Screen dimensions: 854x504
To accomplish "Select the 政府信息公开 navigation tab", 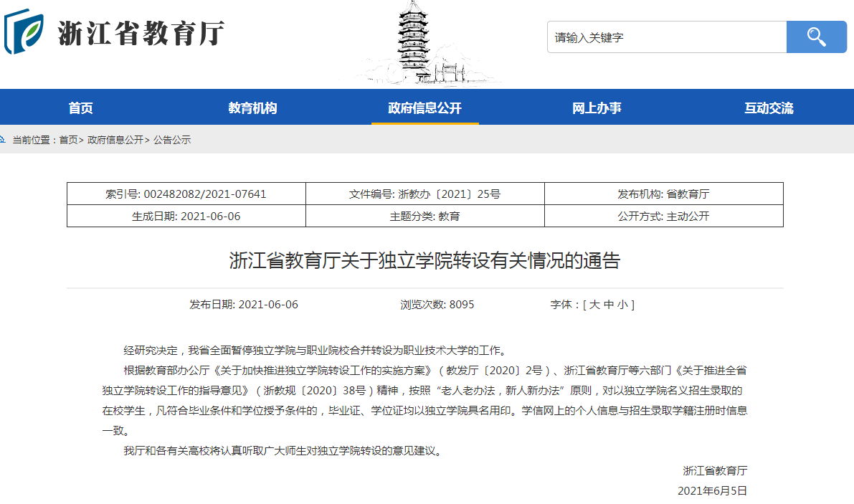I will click(424, 108).
